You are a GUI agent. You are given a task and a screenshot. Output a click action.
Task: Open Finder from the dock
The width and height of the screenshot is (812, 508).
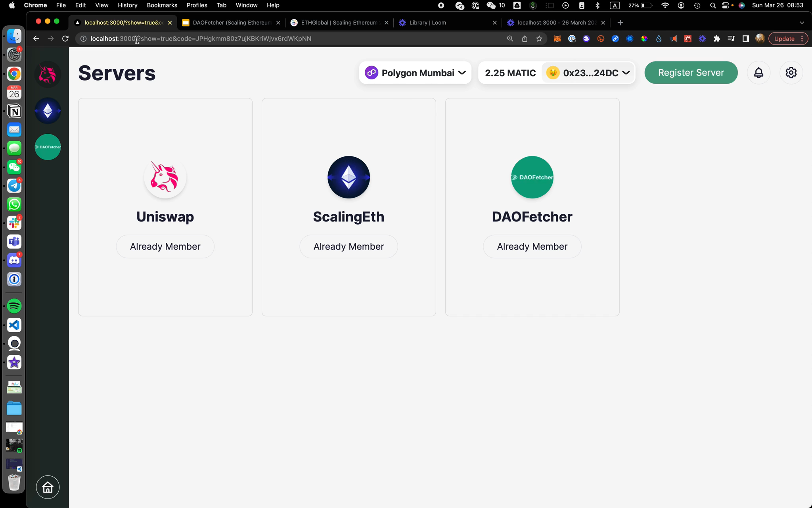pyautogui.click(x=14, y=36)
